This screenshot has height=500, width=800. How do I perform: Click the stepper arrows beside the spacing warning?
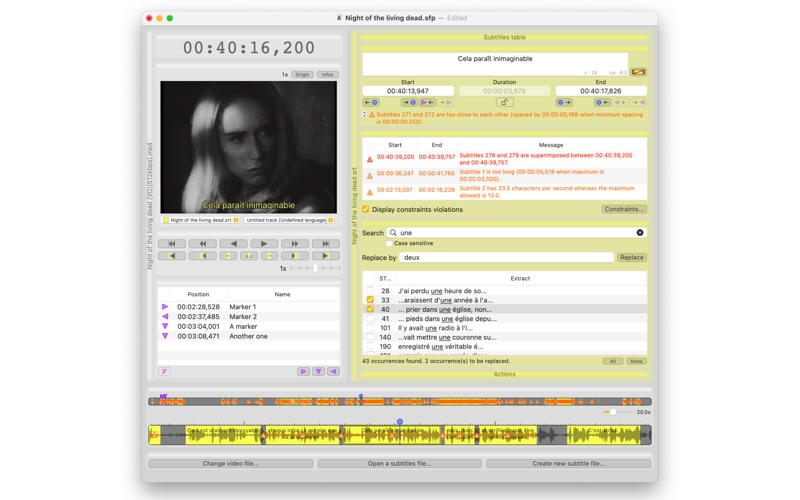pos(364,114)
